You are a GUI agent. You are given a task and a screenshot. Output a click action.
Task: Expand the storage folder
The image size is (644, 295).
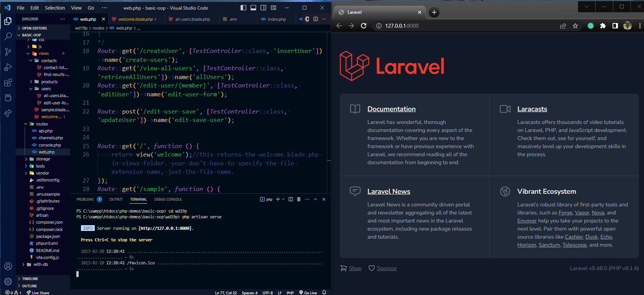click(43, 159)
